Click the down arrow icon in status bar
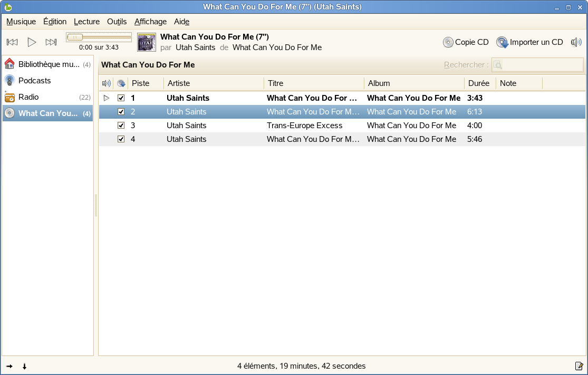Screen dimensions: 588x375 (24, 367)
